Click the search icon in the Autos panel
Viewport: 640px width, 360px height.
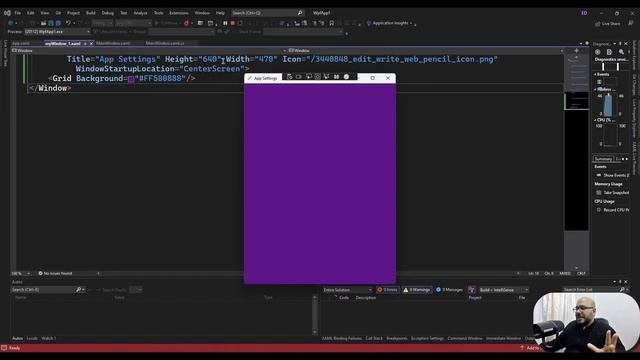pos(78,289)
